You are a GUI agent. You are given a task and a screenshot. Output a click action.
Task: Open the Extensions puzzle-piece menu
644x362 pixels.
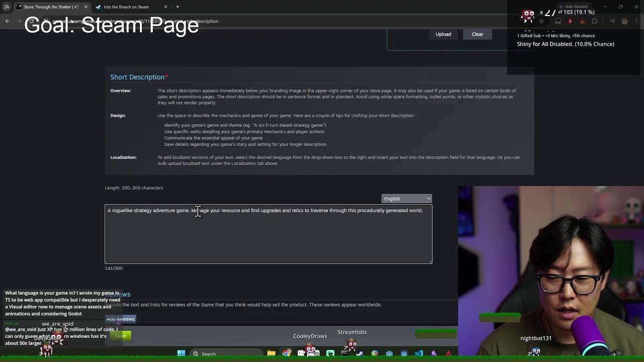[594, 21]
